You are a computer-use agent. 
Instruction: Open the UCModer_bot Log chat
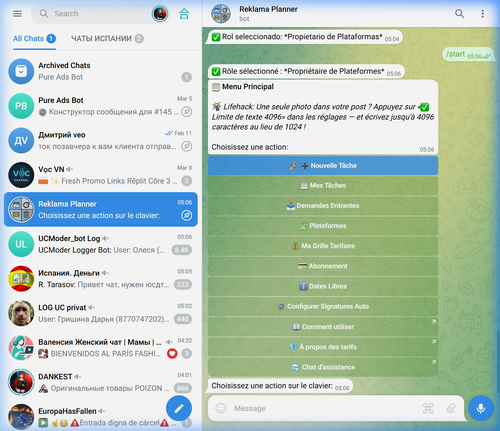101,244
